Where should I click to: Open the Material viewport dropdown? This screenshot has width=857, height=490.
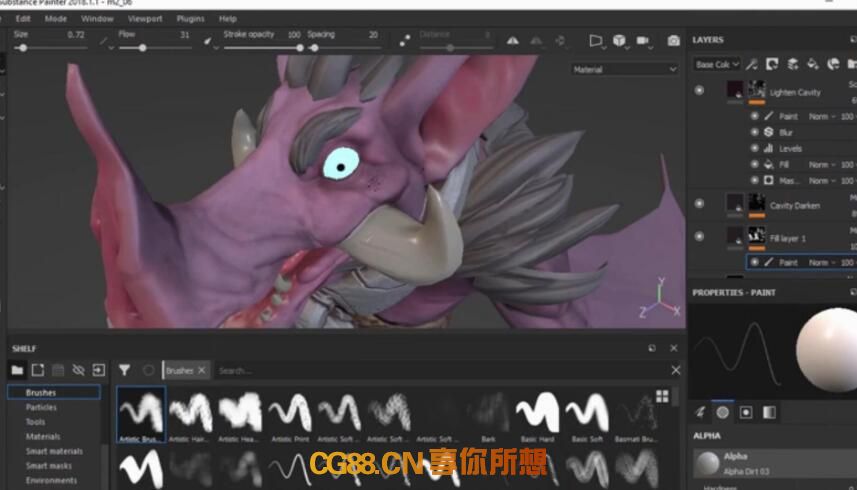pos(625,69)
